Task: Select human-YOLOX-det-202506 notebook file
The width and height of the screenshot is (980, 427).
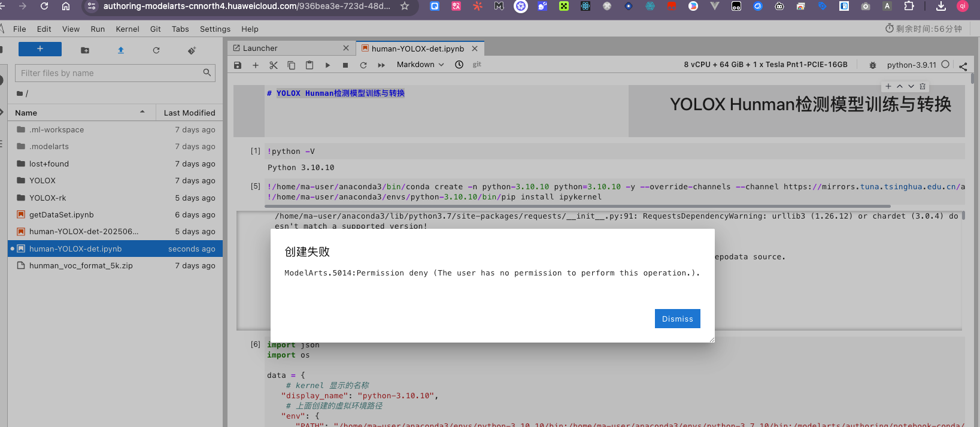Action: pyautogui.click(x=116, y=231)
